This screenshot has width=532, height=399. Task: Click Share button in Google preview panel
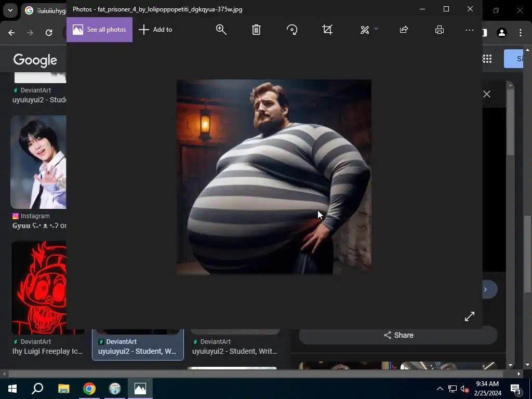pyautogui.click(x=398, y=335)
